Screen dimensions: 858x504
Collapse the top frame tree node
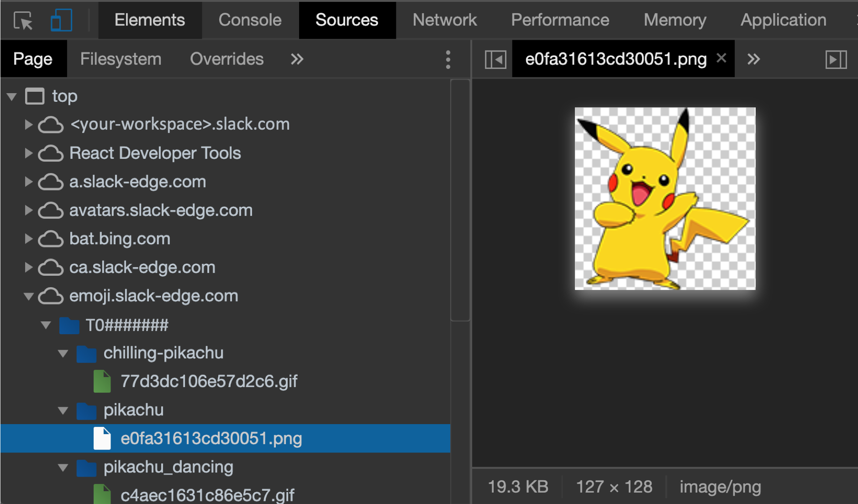[x=12, y=96]
